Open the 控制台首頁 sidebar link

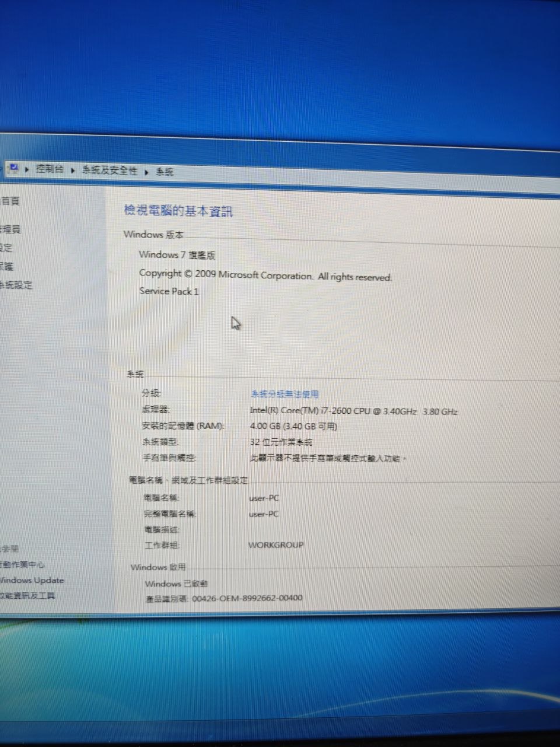(x=10, y=201)
